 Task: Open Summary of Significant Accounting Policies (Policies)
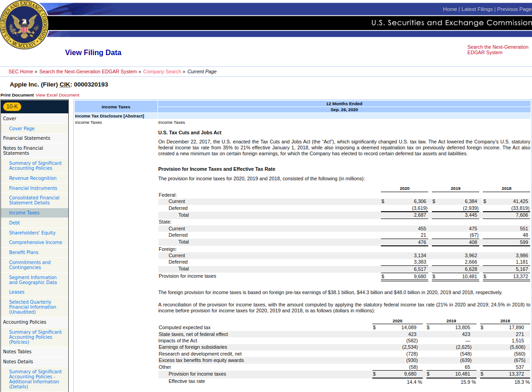(35, 337)
